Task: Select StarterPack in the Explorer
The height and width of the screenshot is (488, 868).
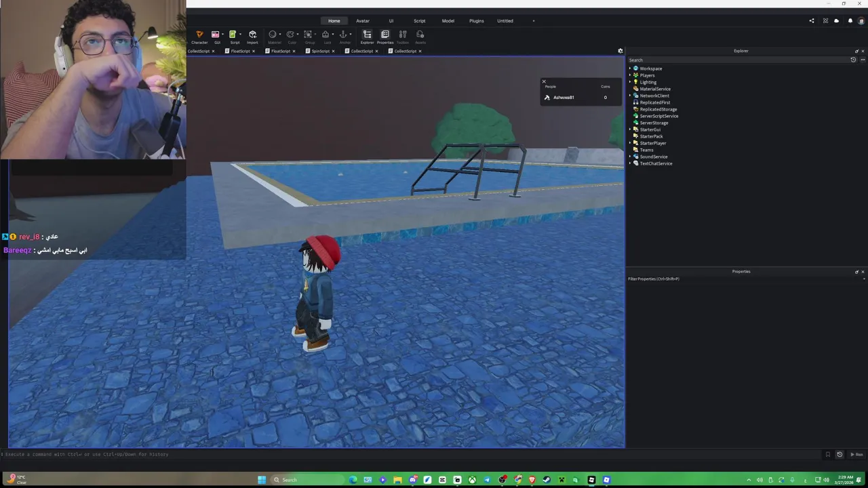Action: click(651, 136)
